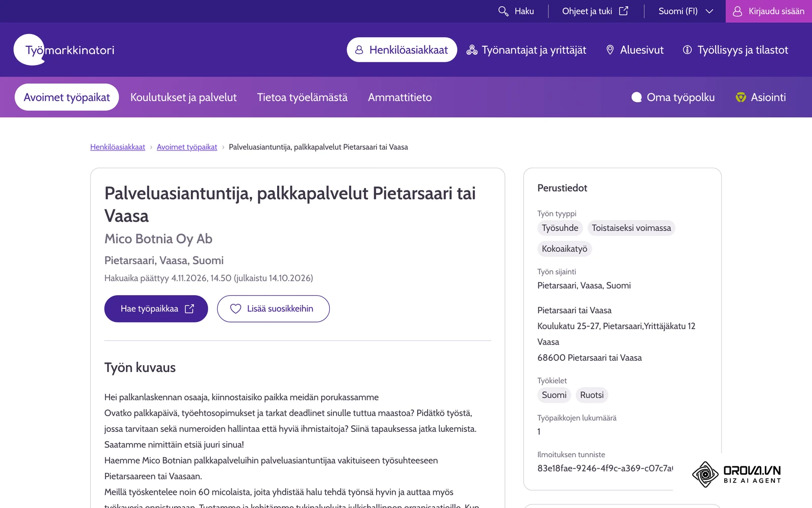This screenshot has height=508, width=812.
Task: Click the Työn kuvaus heading
Action: [140, 367]
